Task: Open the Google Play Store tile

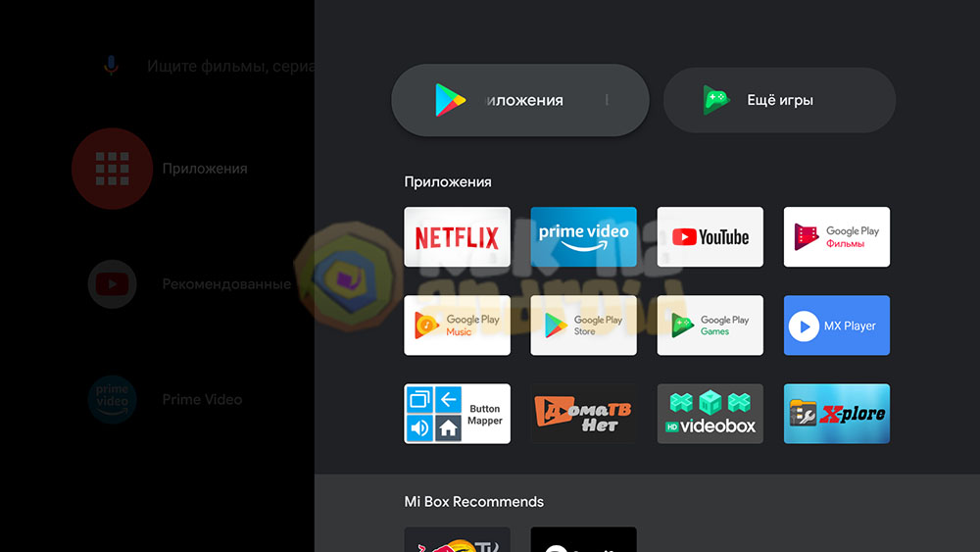Action: tap(583, 326)
